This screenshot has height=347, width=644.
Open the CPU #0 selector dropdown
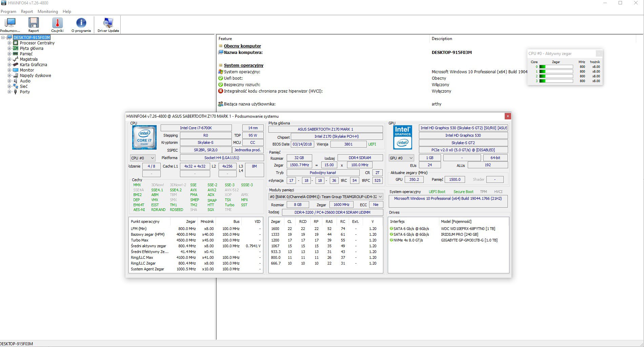coord(143,158)
